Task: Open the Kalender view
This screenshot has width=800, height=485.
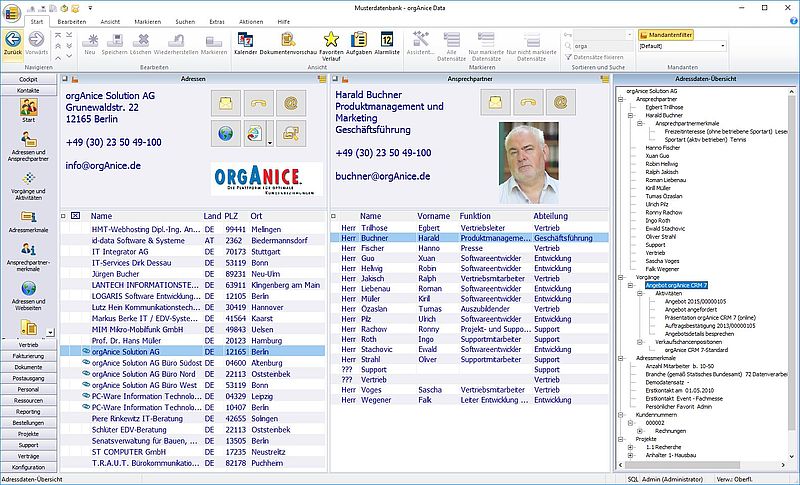Action: click(x=245, y=43)
